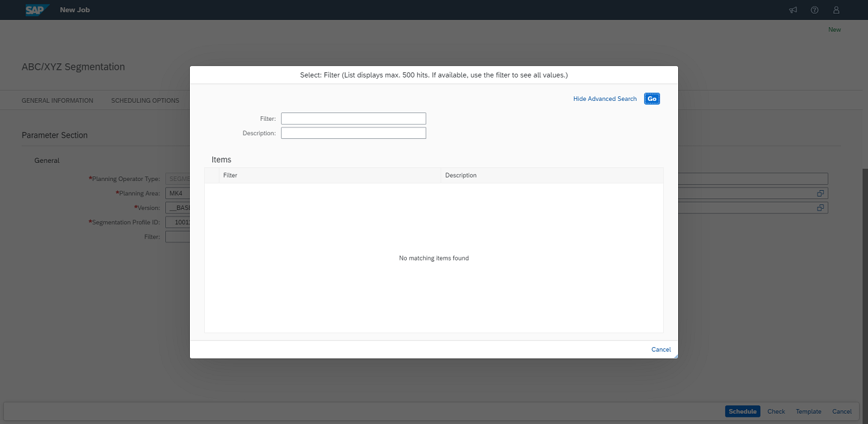Click the New status text

click(x=834, y=29)
